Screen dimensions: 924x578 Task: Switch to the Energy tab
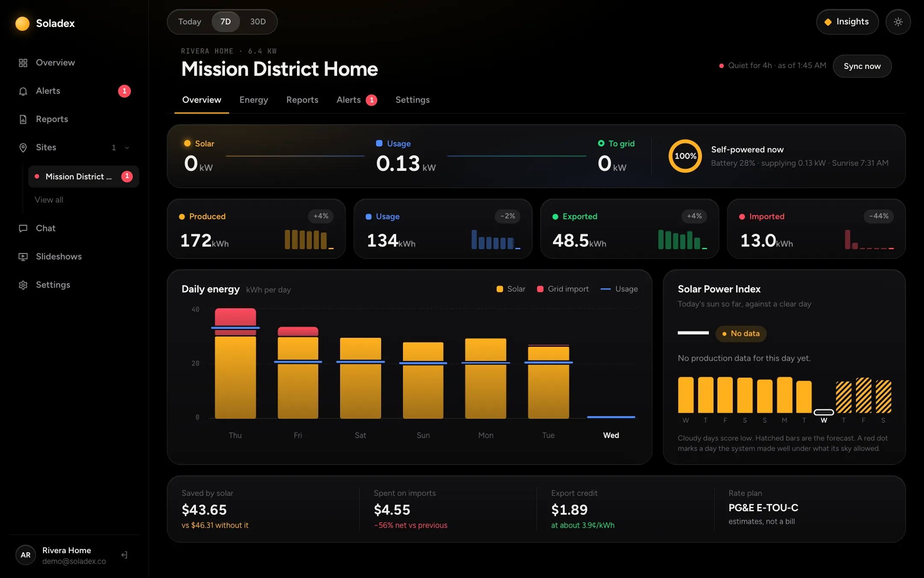pos(254,100)
